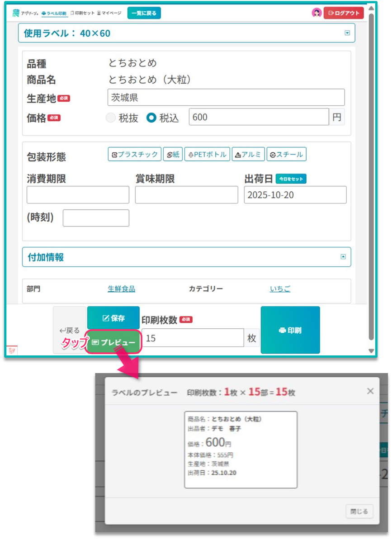Viewport: 392px width, 539px height.
Task: Collapse the 使用ラベル 40×60 section
Action: [347, 33]
